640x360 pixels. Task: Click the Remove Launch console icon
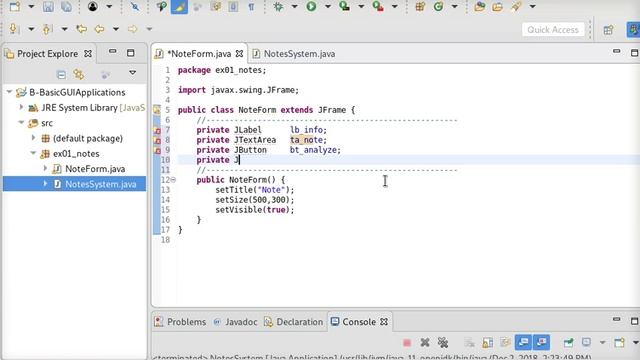click(x=425, y=342)
